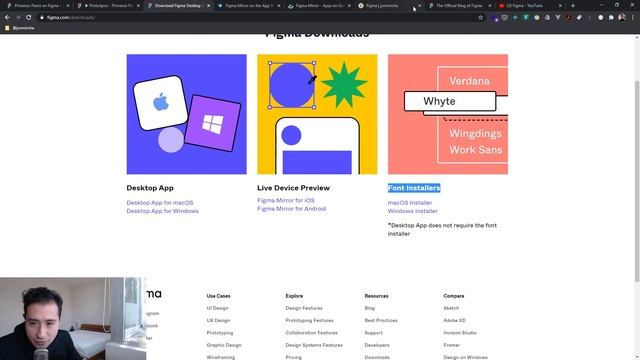Screen dimensions: 640x360
Task: Open the Blog footer link
Action: 369,308
